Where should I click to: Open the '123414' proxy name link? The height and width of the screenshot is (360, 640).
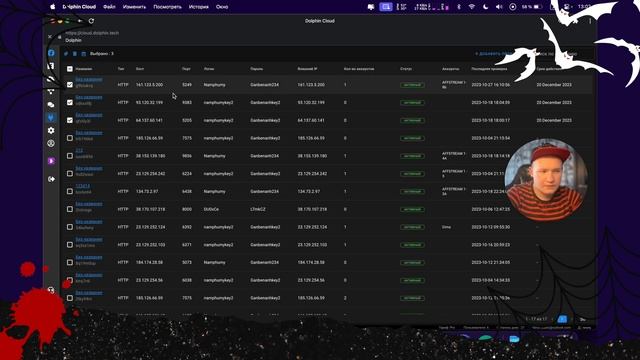click(82, 186)
